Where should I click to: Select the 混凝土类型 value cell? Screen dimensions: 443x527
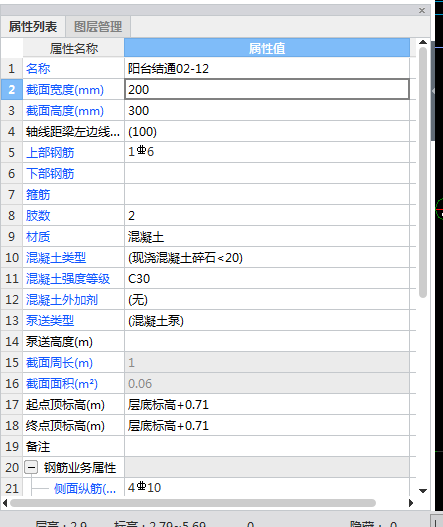tap(267, 257)
